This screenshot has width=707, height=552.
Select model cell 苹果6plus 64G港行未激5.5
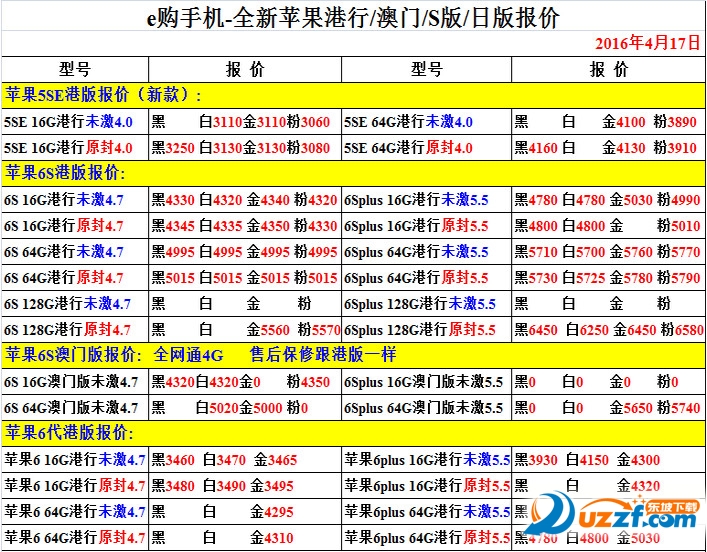coord(427,512)
